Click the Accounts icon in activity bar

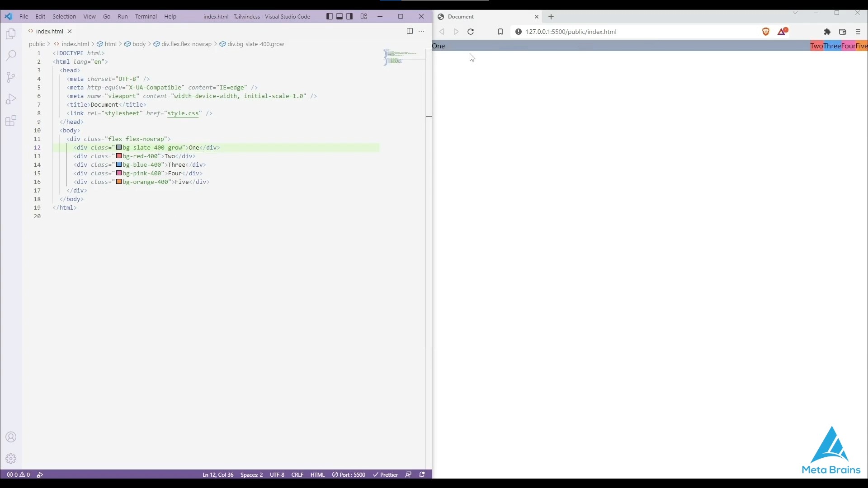pyautogui.click(x=10, y=437)
